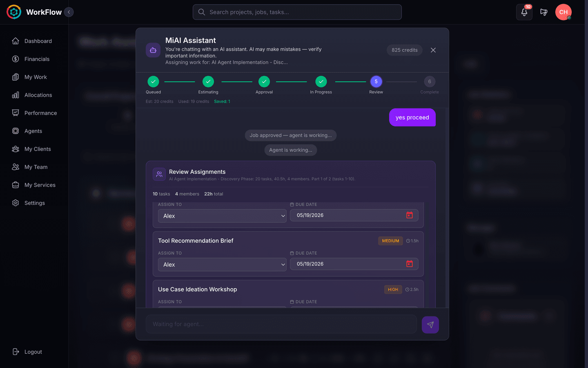The width and height of the screenshot is (588, 368).
Task: Edit the first 05/19/2026 due date field
Action: [354, 215]
